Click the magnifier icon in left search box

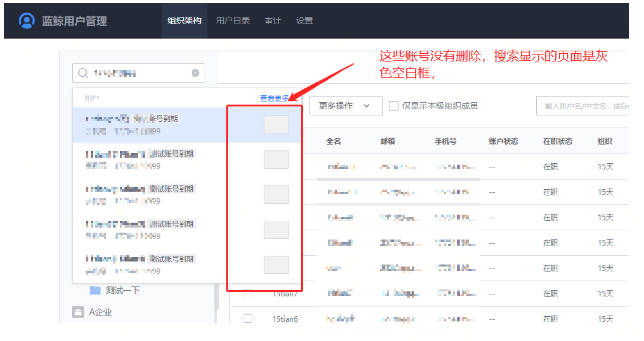coord(83,73)
